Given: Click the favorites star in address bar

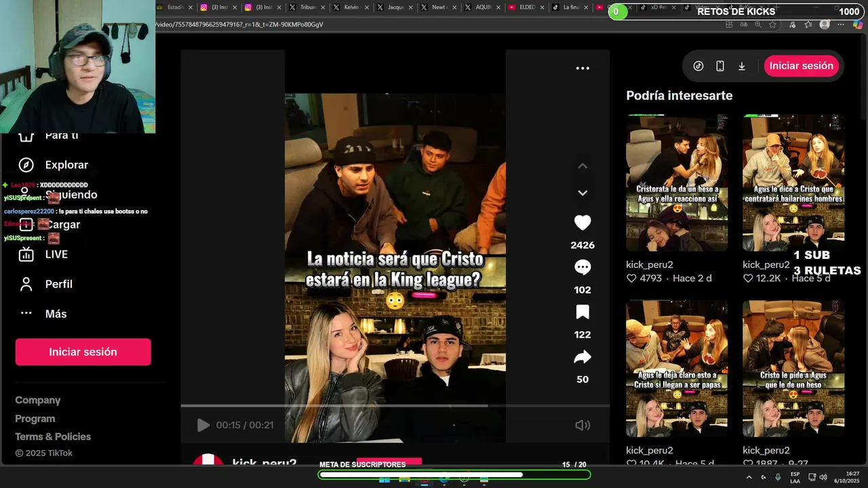Looking at the screenshot, I should point(772,24).
